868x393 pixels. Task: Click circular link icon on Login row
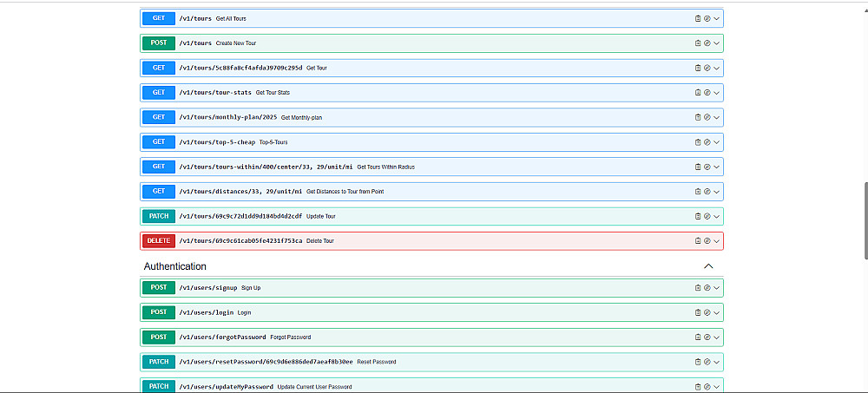coord(707,312)
